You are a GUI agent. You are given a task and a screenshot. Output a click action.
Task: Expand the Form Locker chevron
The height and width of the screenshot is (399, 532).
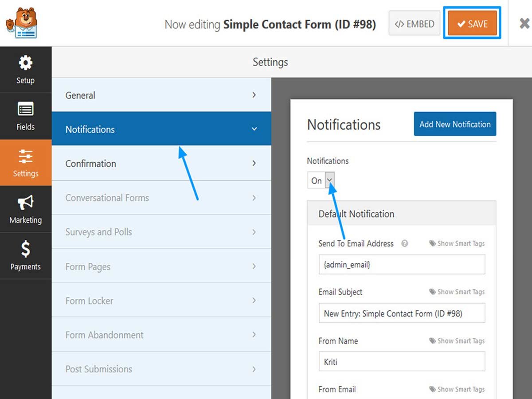254,300
